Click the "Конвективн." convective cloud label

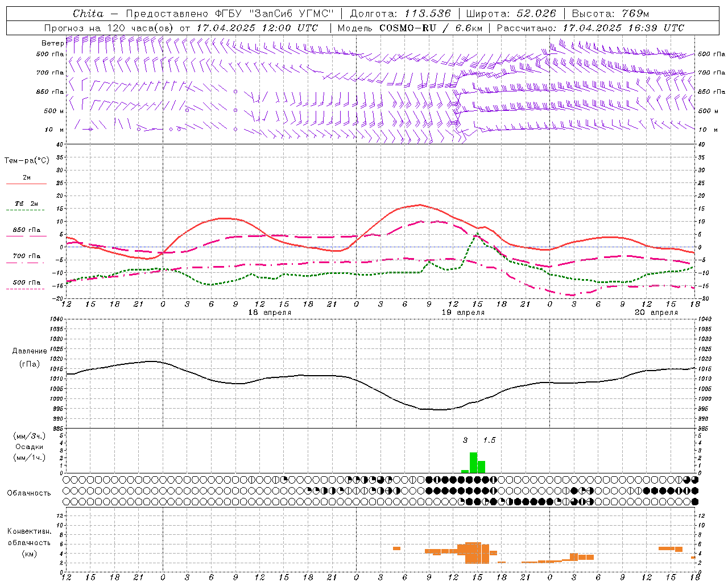click(29, 532)
